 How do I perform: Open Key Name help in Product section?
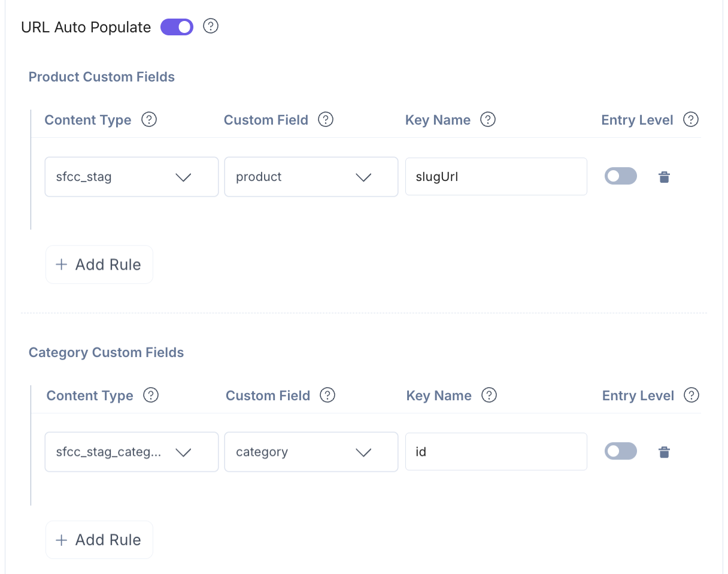(488, 119)
